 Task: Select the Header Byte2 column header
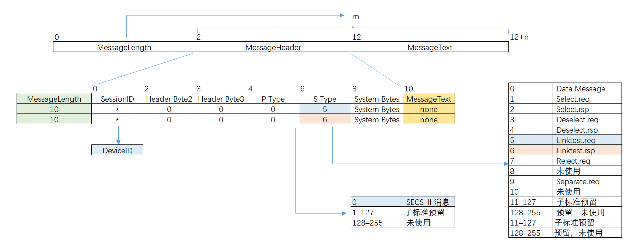169,99
